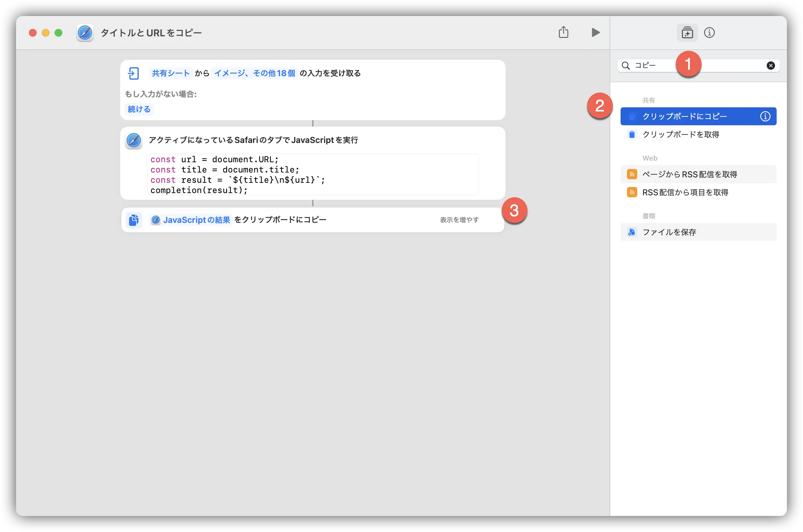The width and height of the screenshot is (803, 532).
Task: Open the share menu in the toolbar
Action: [564, 32]
